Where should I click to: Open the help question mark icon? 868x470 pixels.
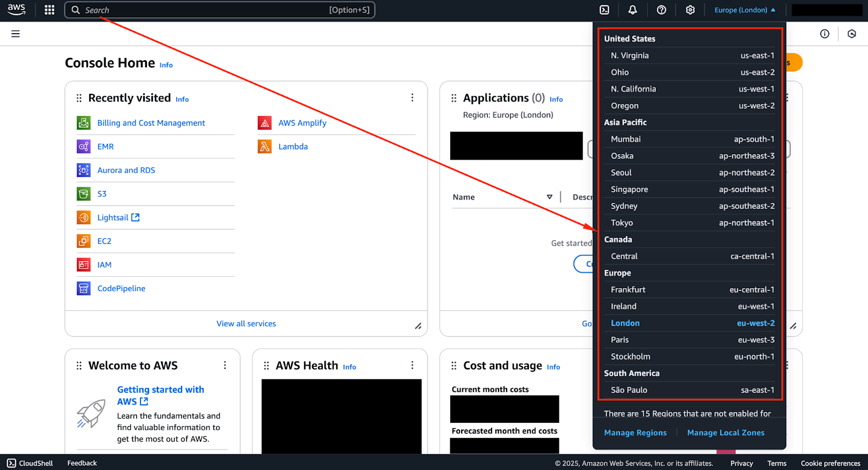661,10
